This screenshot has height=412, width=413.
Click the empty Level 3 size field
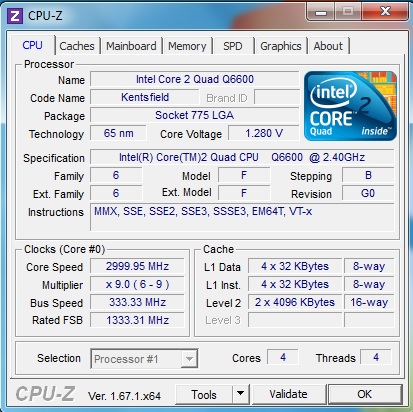pos(295,320)
